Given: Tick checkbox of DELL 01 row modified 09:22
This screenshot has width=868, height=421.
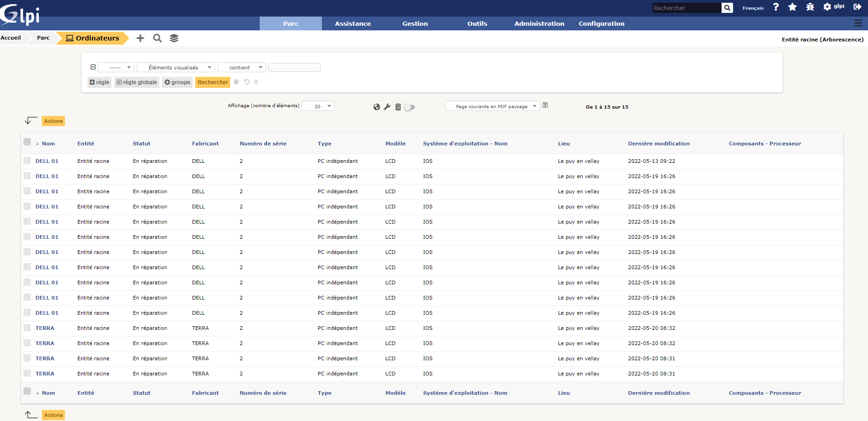Looking at the screenshot, I should (27, 161).
